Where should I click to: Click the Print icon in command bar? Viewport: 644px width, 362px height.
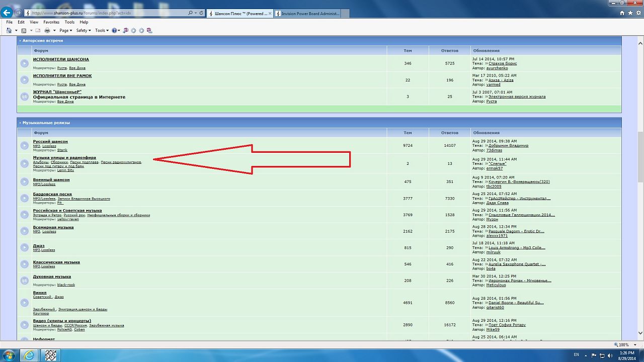pos(47,31)
